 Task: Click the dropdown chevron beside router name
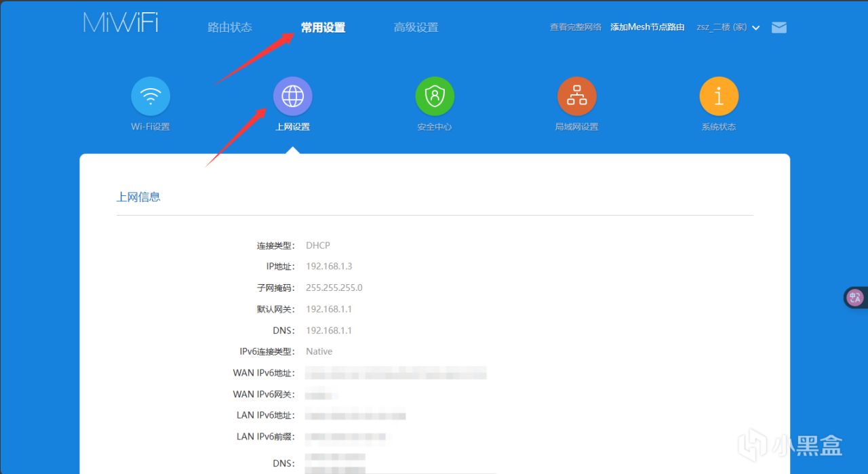point(756,28)
